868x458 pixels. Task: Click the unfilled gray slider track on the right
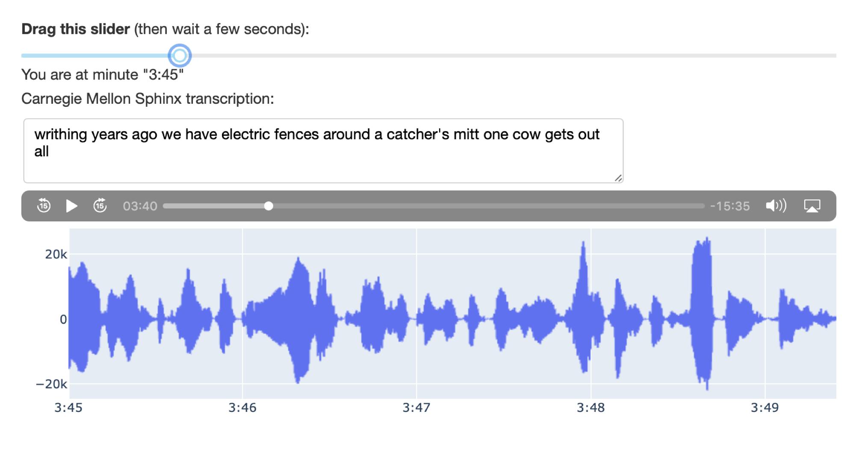513,56
